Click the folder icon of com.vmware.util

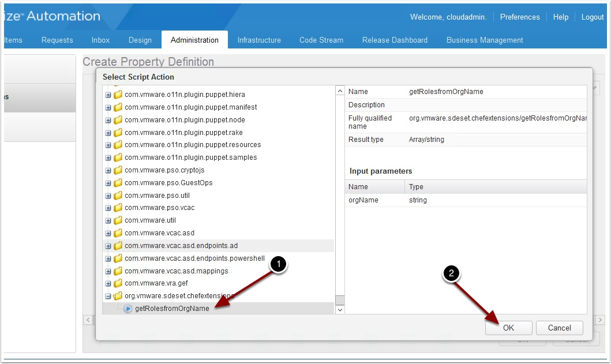[118, 220]
